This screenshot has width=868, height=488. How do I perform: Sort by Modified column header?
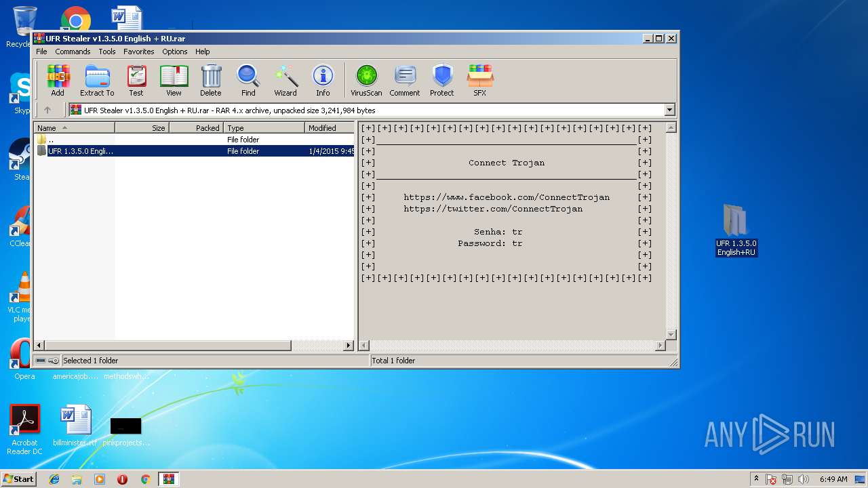point(330,127)
